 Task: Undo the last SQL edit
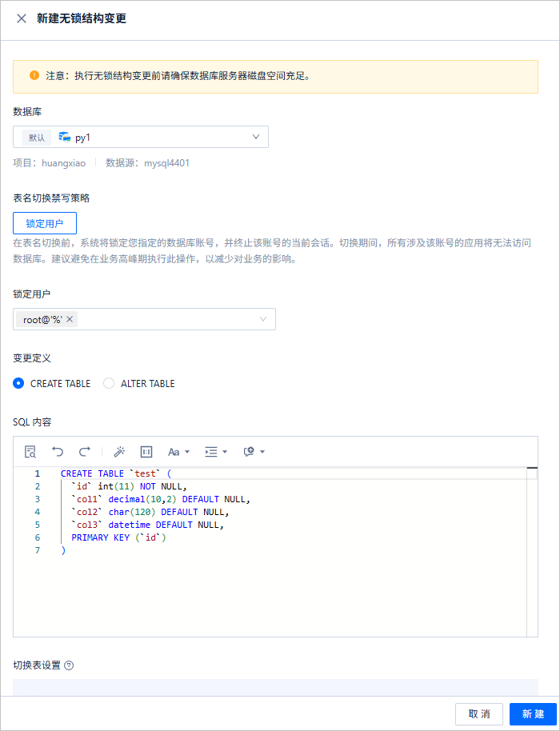[x=58, y=451]
